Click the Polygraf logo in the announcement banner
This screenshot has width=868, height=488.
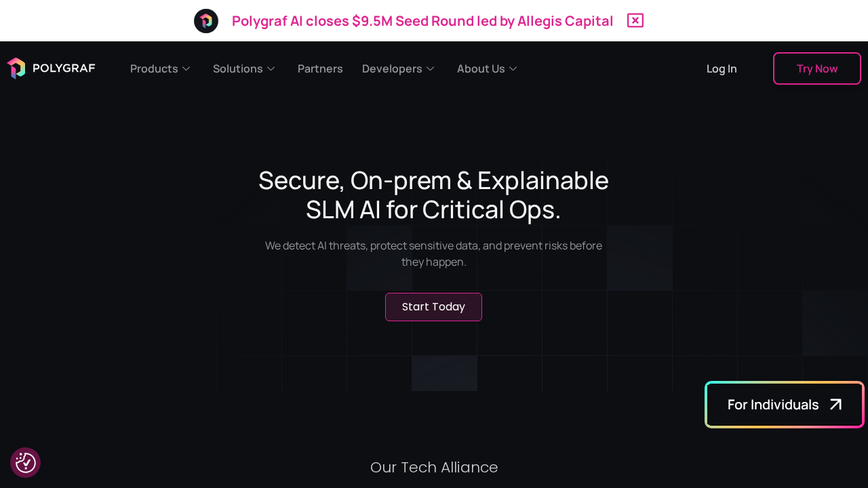tap(206, 21)
